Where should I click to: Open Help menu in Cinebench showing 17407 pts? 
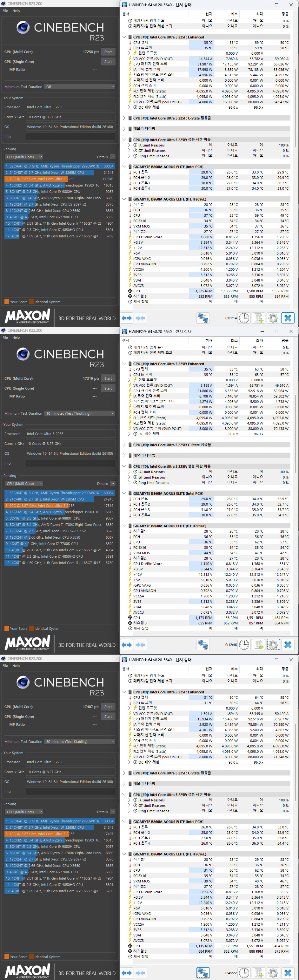pos(16,666)
